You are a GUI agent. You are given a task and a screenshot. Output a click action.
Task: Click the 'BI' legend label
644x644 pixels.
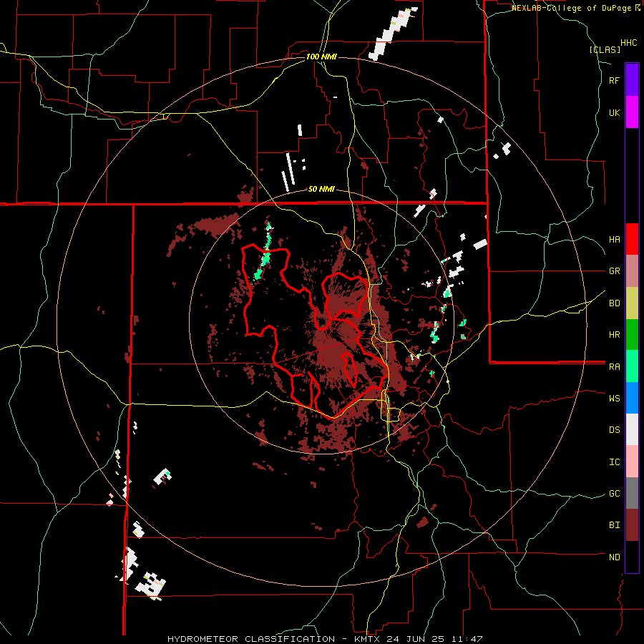[614, 525]
